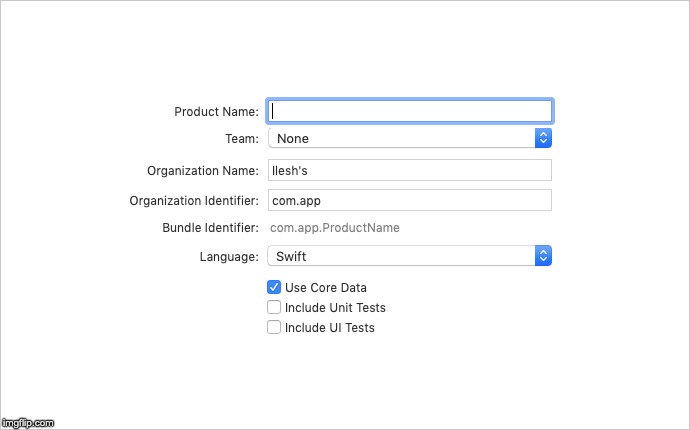This screenshot has height=430, width=690.
Task: Click the "Organization Identifier:" label
Action: (194, 201)
